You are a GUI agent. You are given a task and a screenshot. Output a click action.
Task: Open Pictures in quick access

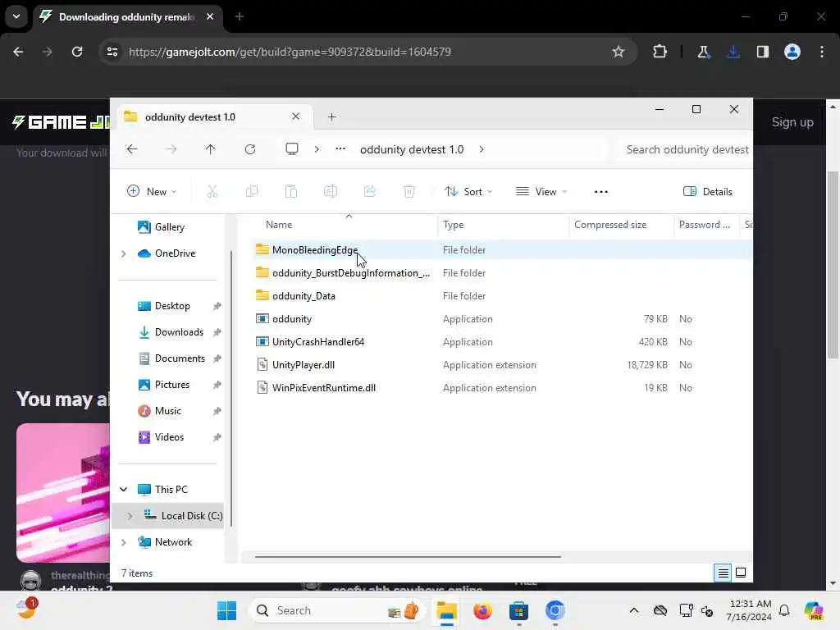tap(171, 385)
